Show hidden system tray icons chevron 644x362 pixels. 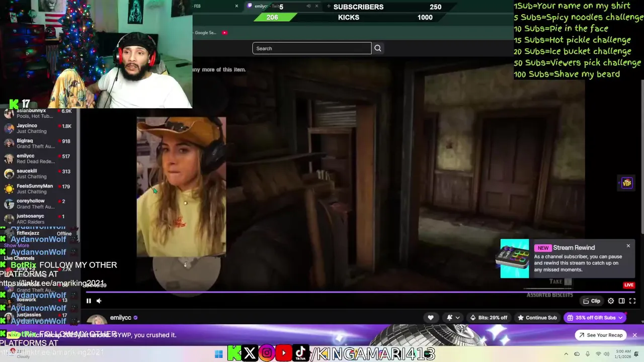point(566,354)
